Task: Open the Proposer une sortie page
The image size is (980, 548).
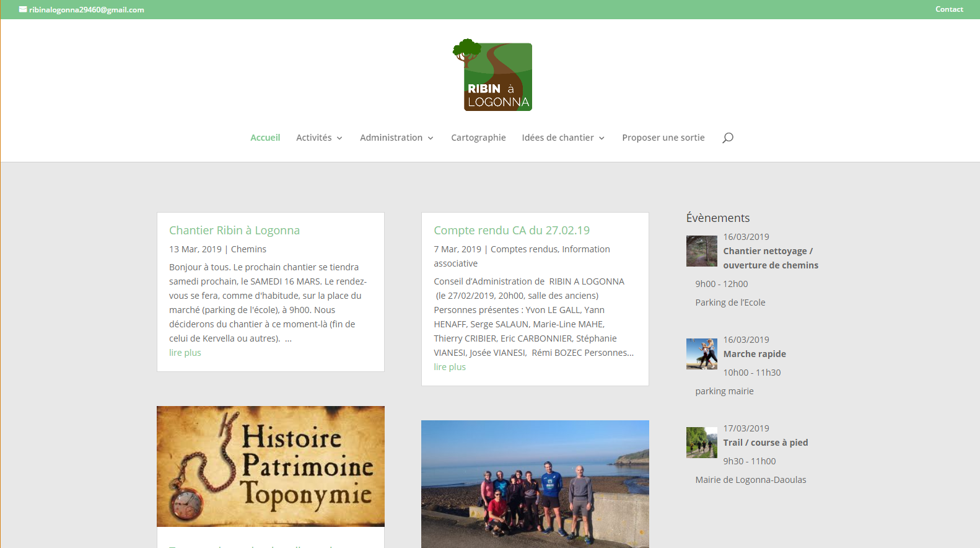Action: point(663,138)
